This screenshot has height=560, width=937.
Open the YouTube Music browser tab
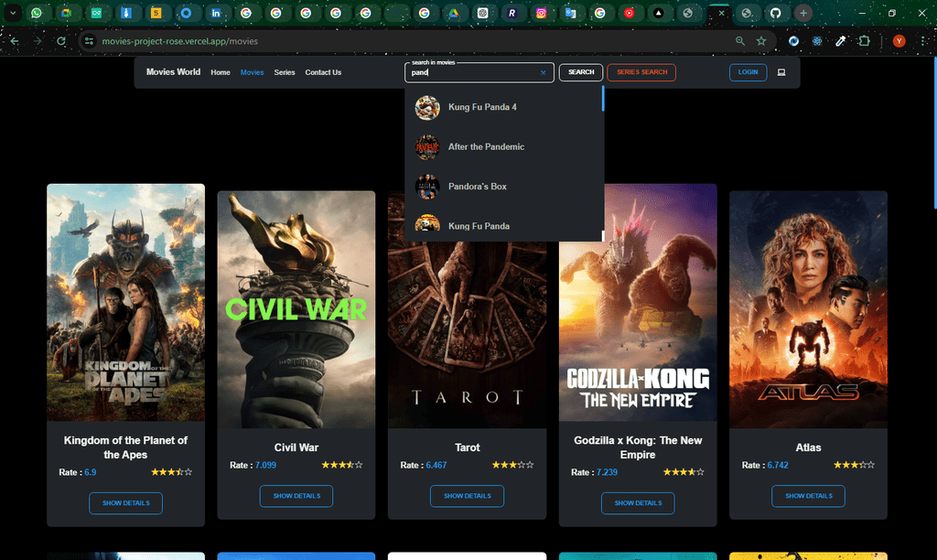pos(630,13)
